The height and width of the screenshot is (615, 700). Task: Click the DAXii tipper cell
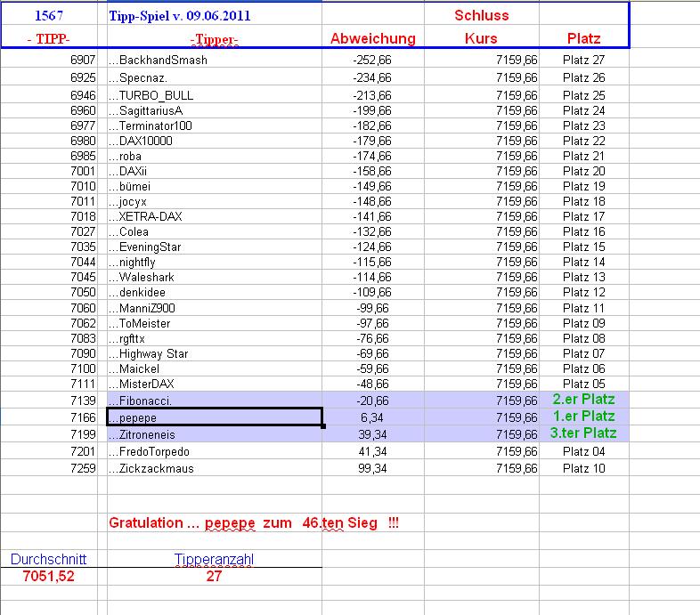tap(215, 171)
